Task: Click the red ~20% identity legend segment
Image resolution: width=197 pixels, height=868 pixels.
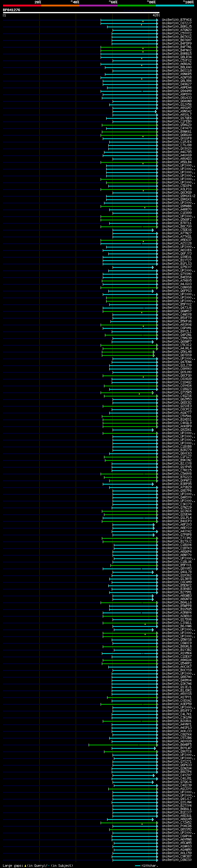Action: pos(22,6)
